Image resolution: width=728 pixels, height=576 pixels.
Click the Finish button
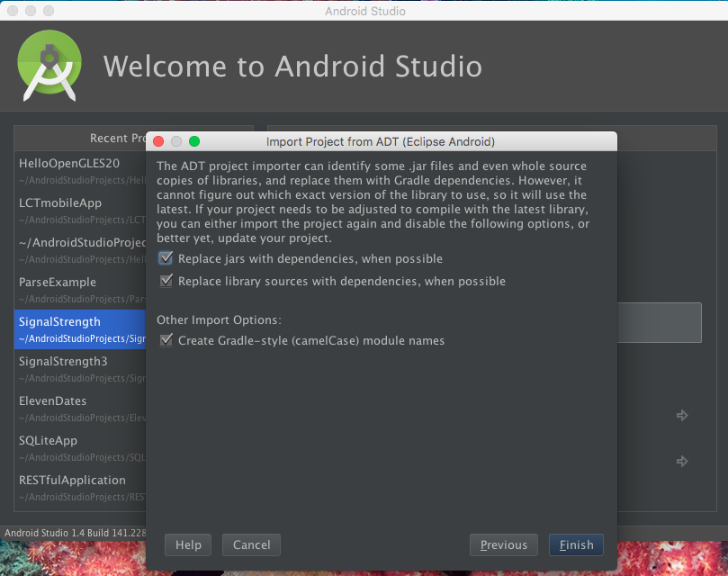576,544
